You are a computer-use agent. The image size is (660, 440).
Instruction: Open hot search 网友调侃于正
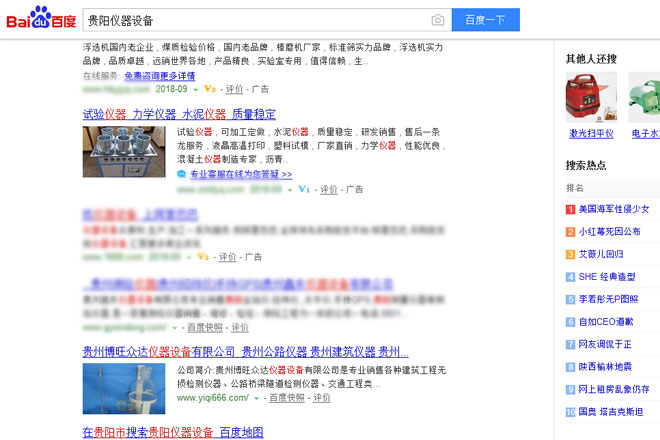pos(605,344)
